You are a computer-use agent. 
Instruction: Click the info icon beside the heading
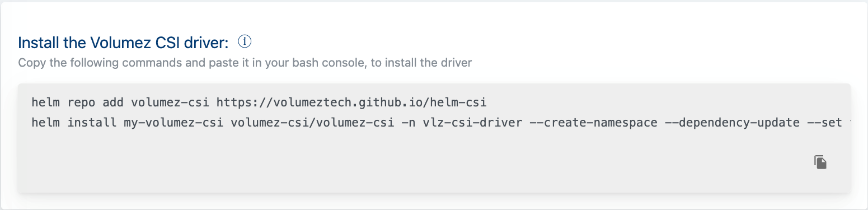245,41
